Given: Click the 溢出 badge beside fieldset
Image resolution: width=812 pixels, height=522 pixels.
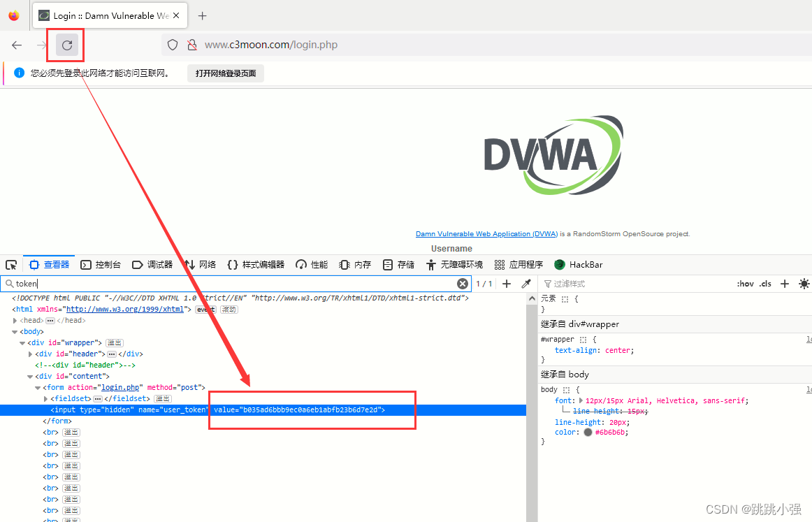Looking at the screenshot, I should (x=163, y=399).
